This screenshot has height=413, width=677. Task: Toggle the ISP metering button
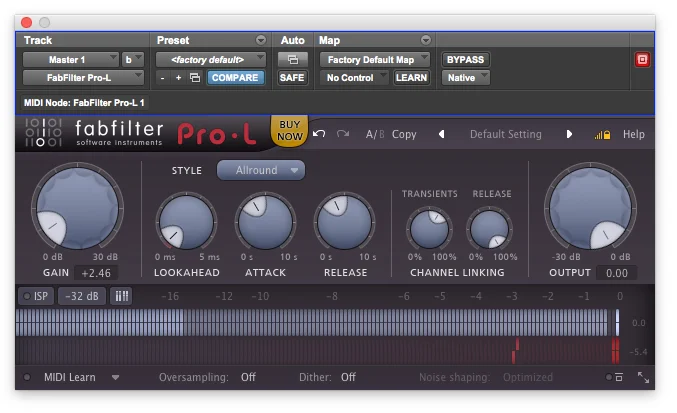(x=36, y=296)
